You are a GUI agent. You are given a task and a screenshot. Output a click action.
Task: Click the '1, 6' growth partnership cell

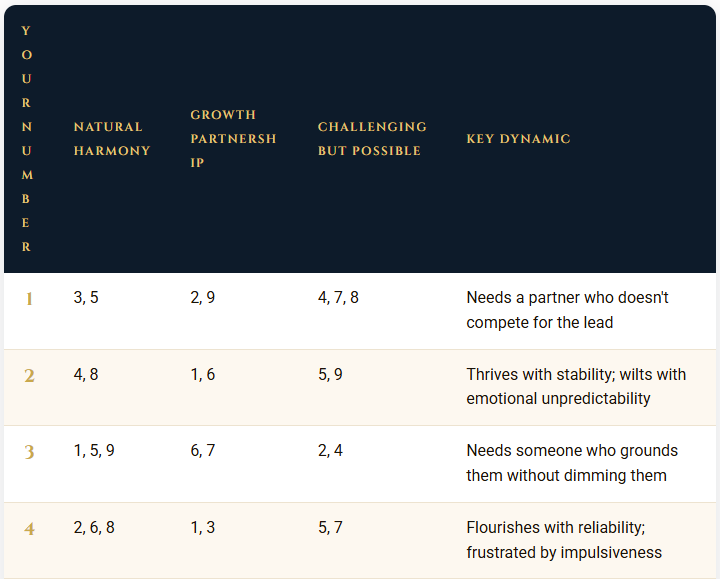coord(202,374)
